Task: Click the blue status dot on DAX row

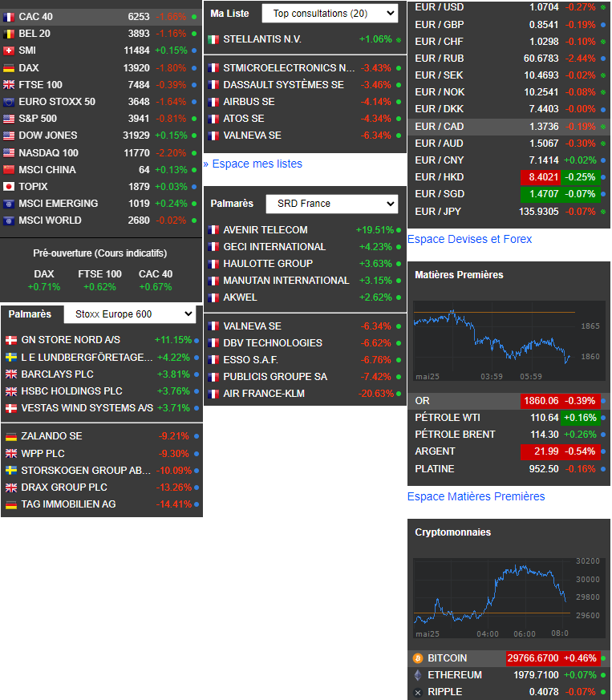Action: coord(194,68)
